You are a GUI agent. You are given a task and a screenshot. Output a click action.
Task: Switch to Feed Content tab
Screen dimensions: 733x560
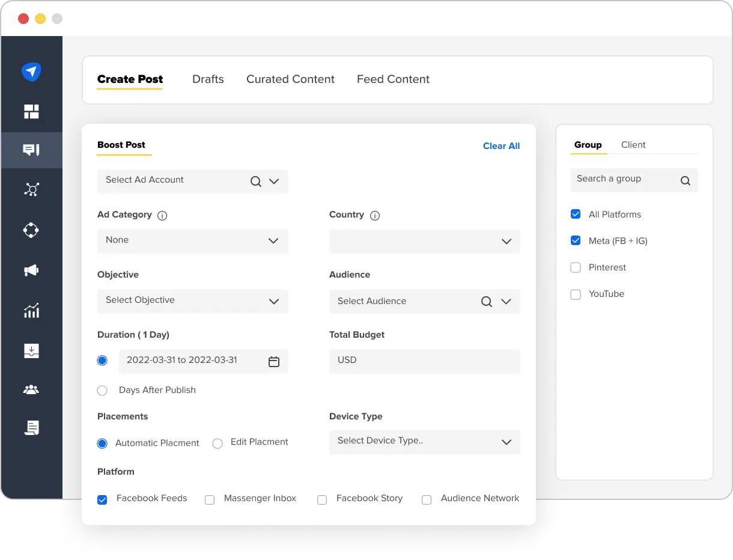click(x=393, y=79)
